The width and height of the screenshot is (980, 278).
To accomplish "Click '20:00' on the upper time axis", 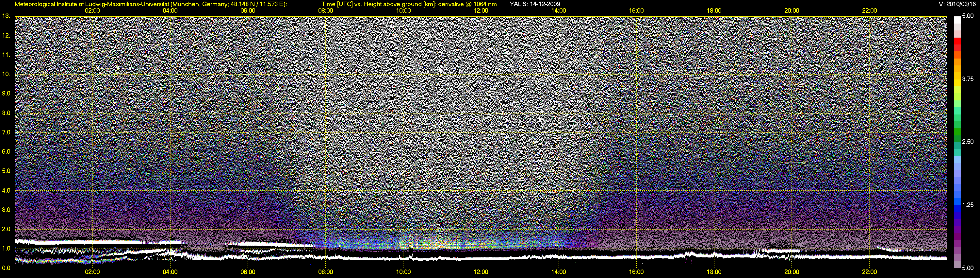I will point(792,11).
